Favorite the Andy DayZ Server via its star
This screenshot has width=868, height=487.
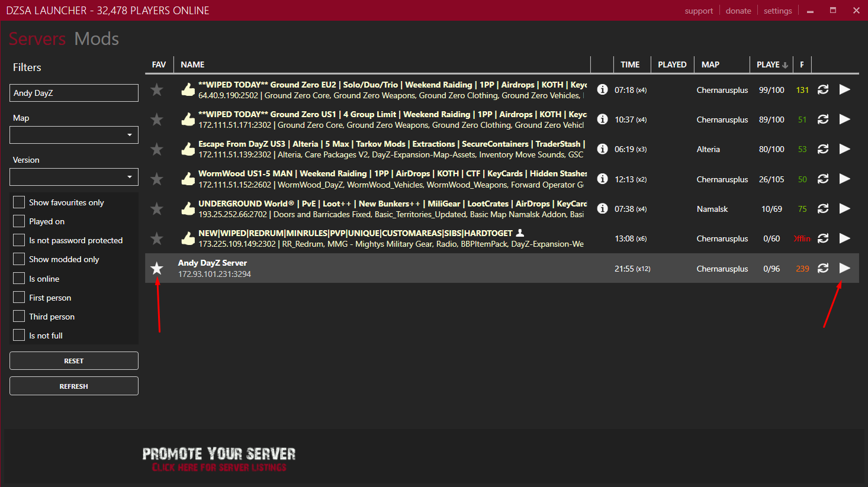(156, 268)
